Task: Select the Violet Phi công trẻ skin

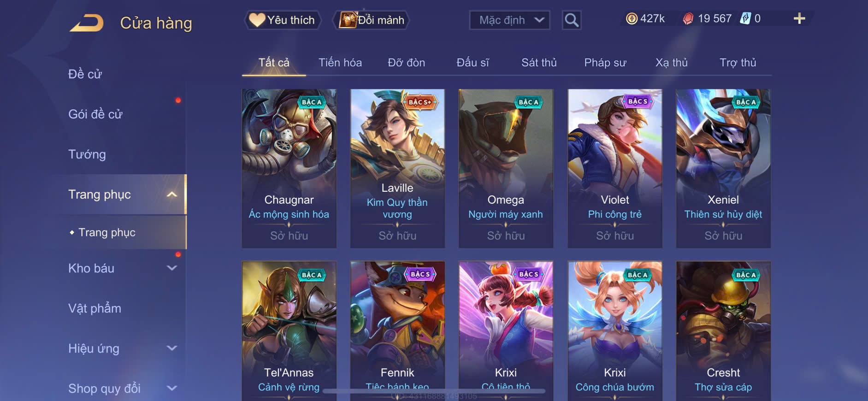Action: pyautogui.click(x=615, y=168)
